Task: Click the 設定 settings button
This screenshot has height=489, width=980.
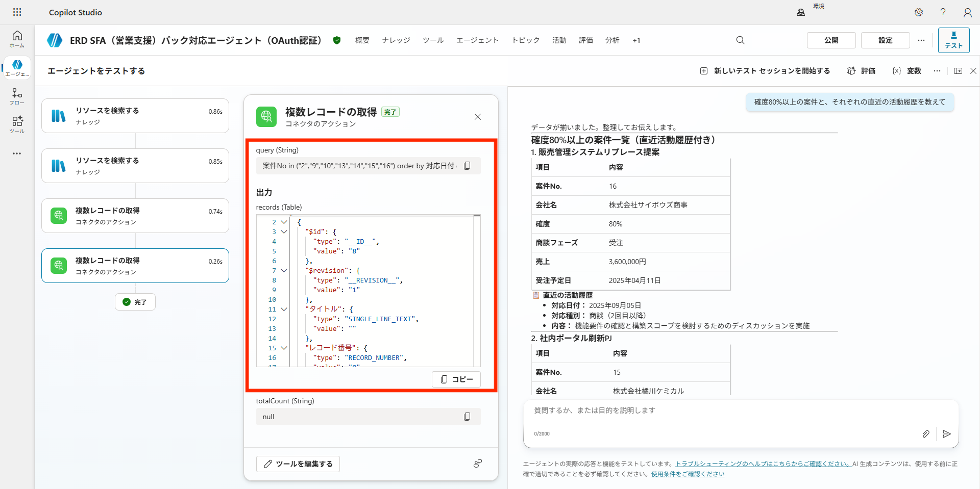Action: pyautogui.click(x=886, y=40)
